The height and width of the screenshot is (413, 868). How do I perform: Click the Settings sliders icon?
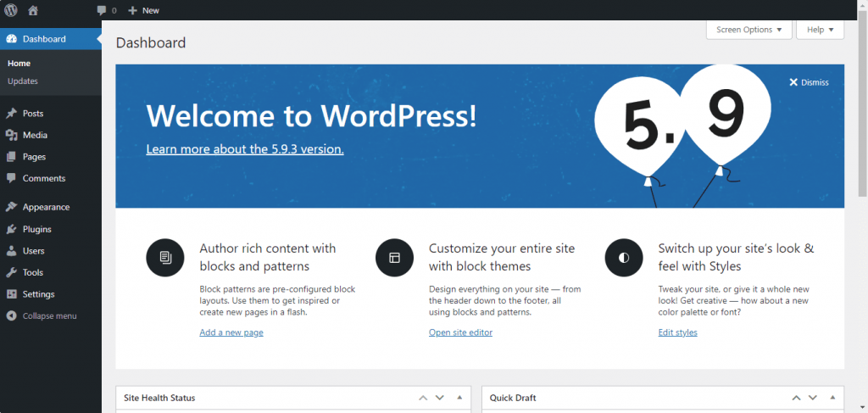(11, 294)
